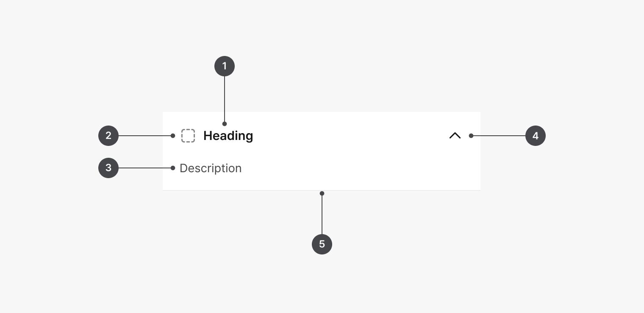Click the dot marker left of placeholder icon
The image size is (644, 313).
click(x=173, y=136)
